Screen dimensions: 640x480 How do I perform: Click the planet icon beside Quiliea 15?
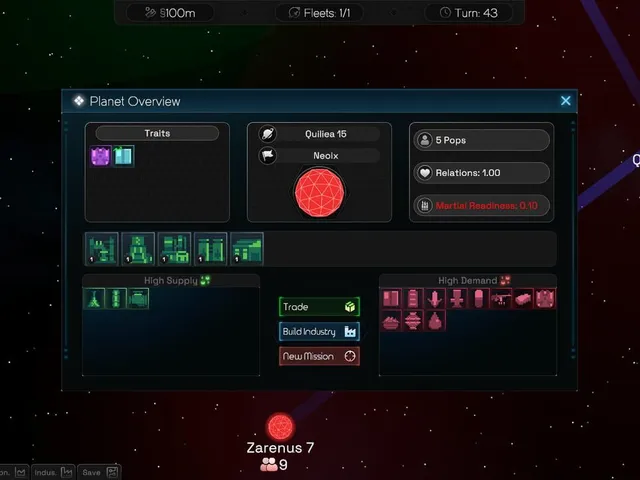[268, 134]
